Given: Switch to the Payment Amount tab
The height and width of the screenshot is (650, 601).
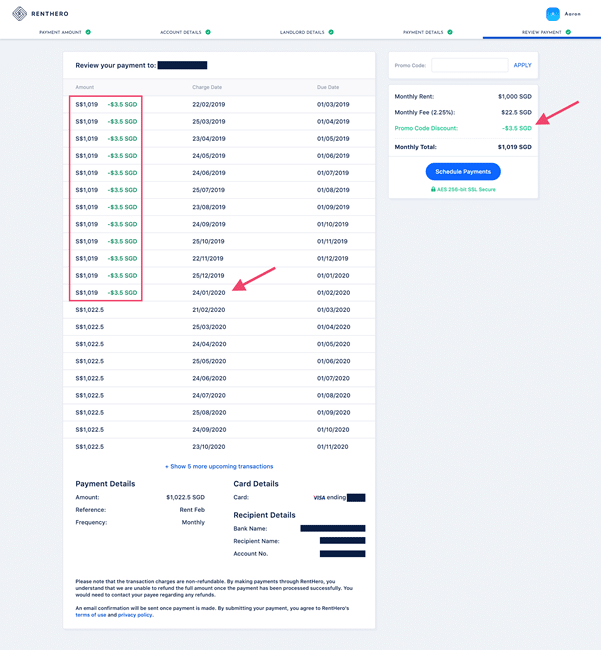Looking at the screenshot, I should pos(60,32).
